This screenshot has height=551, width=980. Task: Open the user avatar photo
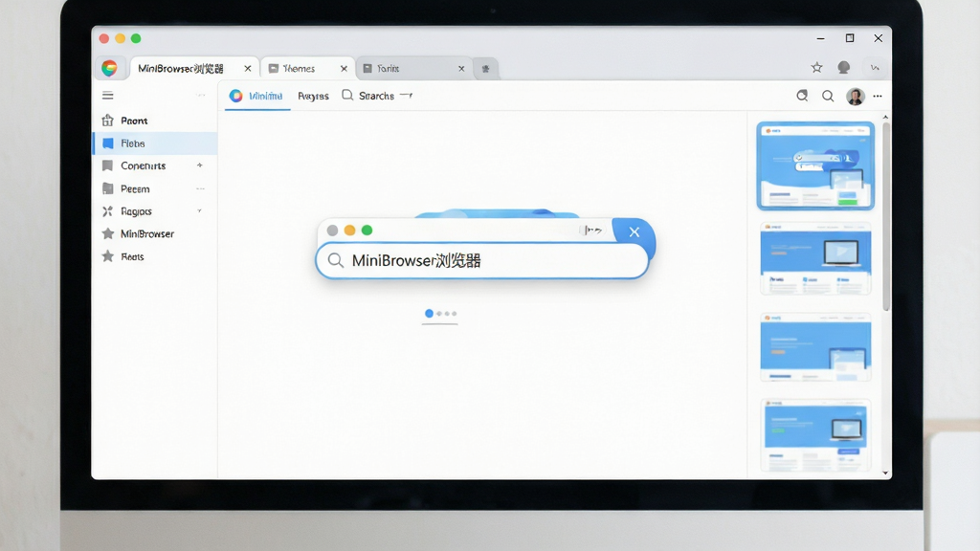855,96
